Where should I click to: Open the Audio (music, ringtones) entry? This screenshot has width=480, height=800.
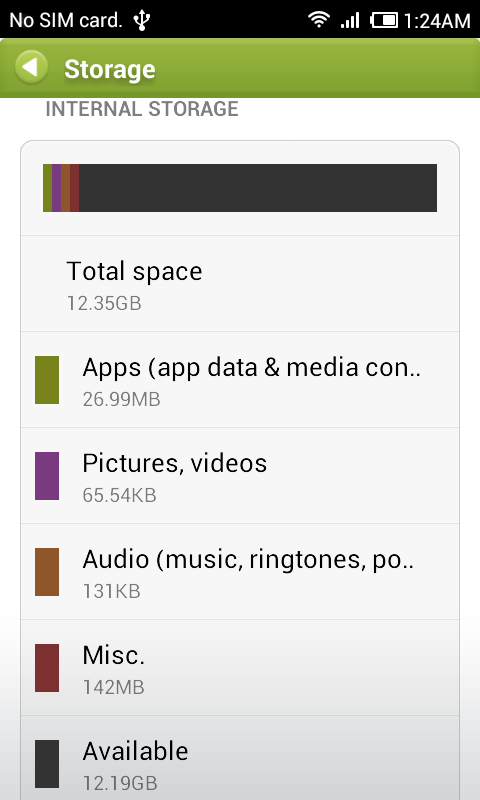tap(240, 571)
